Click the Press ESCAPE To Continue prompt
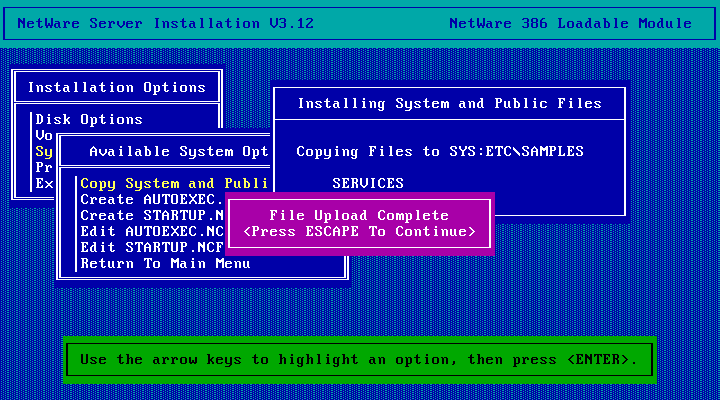This screenshot has height=400, width=720. click(359, 231)
